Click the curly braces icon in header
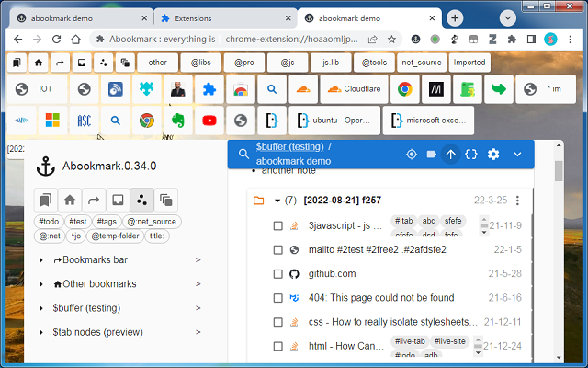 pos(471,155)
